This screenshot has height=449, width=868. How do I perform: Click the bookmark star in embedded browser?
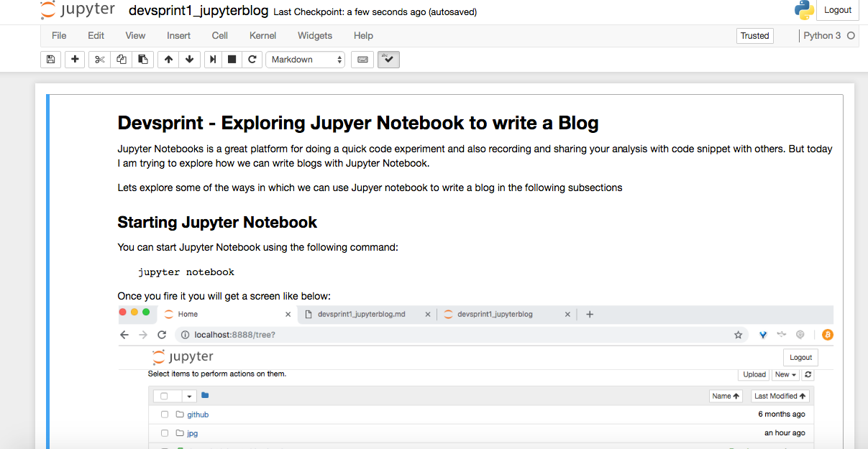[x=738, y=335]
